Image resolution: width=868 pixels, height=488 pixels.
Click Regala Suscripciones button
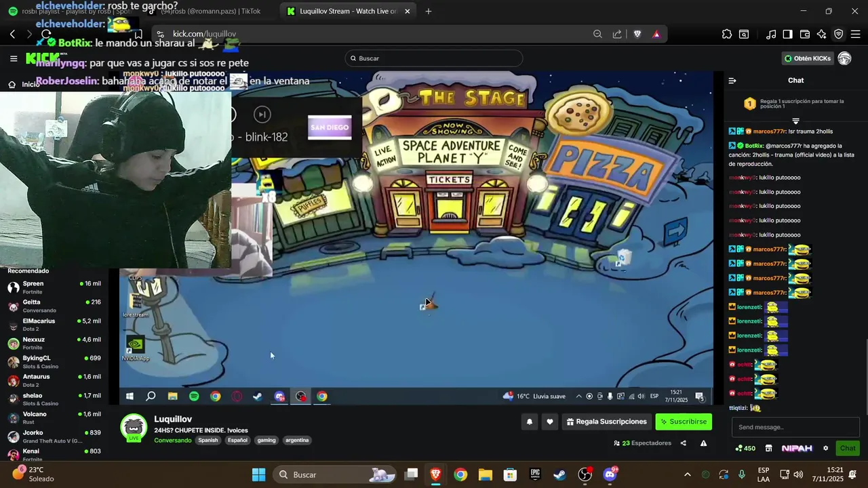coord(607,422)
